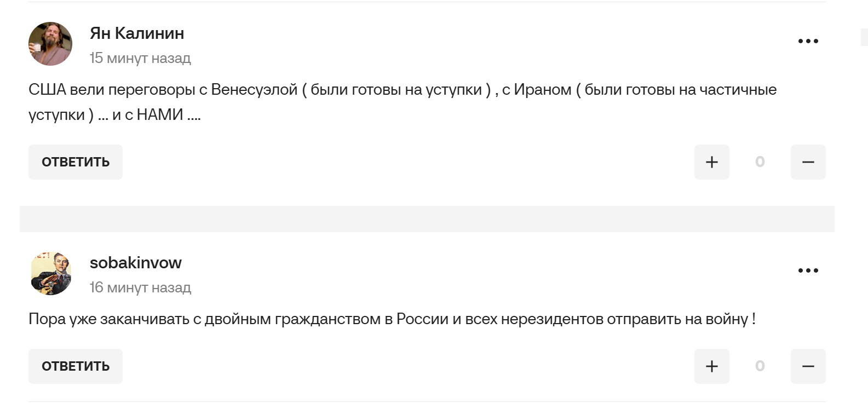Reply to Ян Калинин's comment with ОТВЕТИТЬ
868x409 pixels.
click(x=76, y=162)
